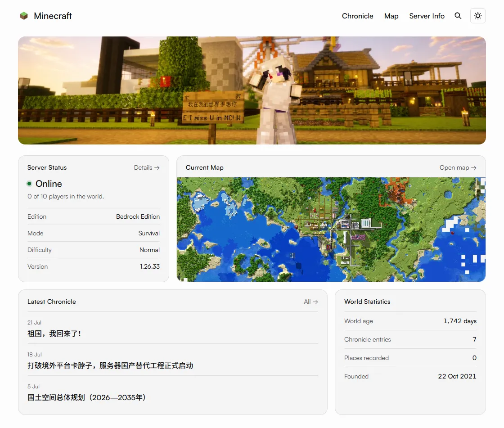Click the 'World Statistics' heading
The width and height of the screenshot is (504, 428).
click(367, 302)
